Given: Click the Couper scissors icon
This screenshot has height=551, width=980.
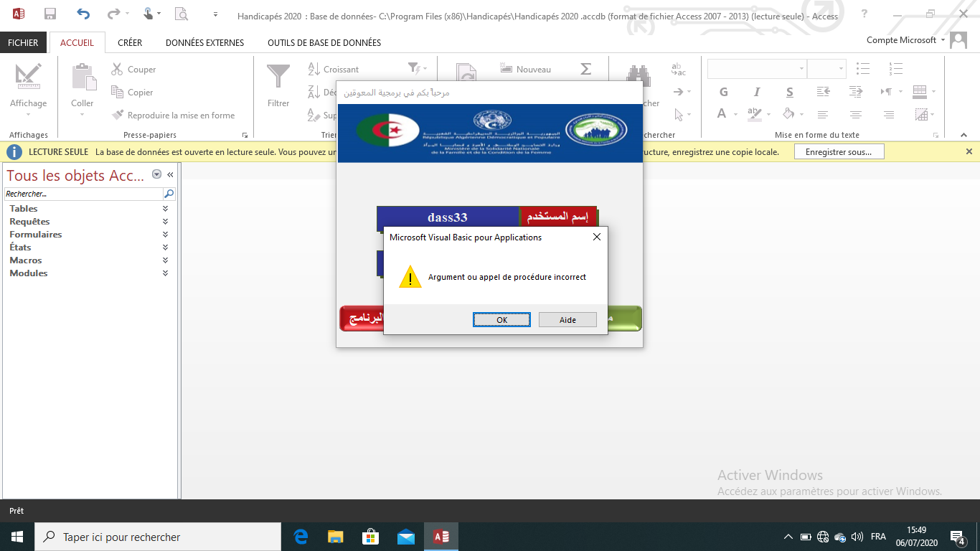Looking at the screenshot, I should 117,70.
